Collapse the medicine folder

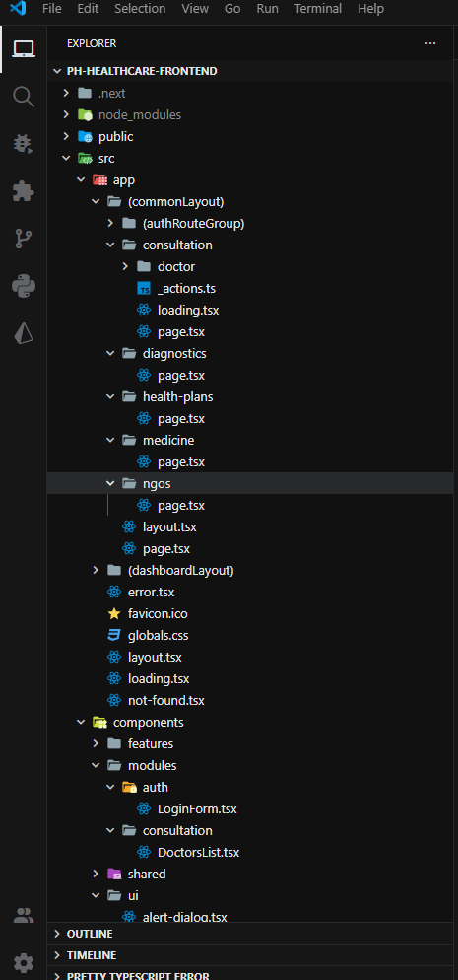tap(110, 440)
